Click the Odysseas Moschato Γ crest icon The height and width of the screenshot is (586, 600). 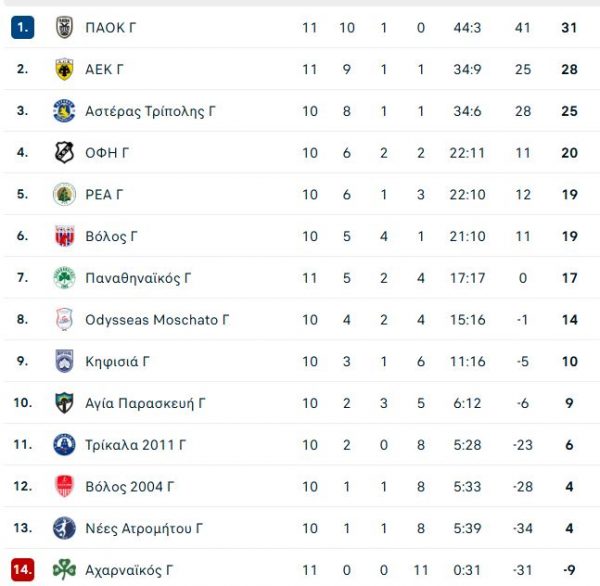pos(64,320)
